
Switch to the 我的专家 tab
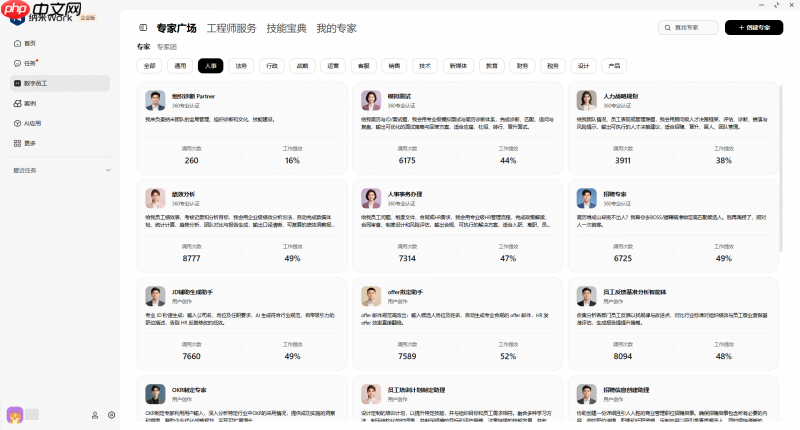(336, 28)
